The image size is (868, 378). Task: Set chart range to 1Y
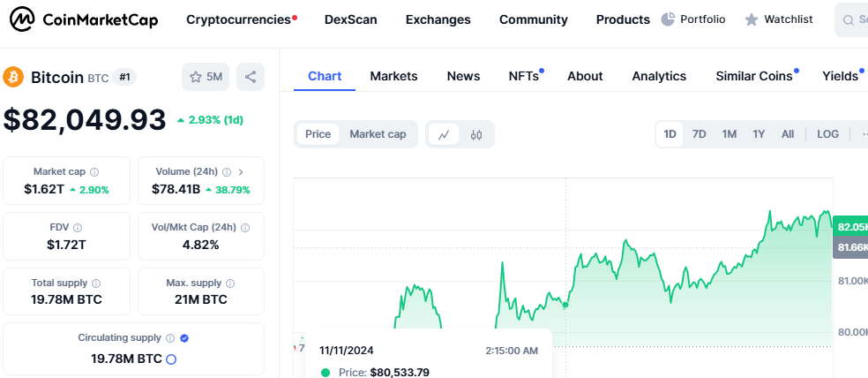click(759, 134)
